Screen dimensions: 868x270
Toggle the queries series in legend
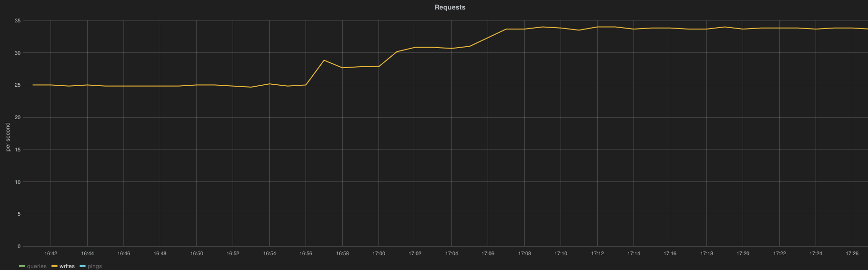pyautogui.click(x=37, y=266)
